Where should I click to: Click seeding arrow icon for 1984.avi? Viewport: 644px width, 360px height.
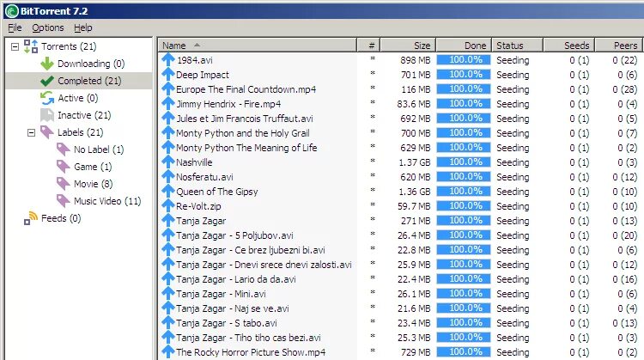click(168, 59)
